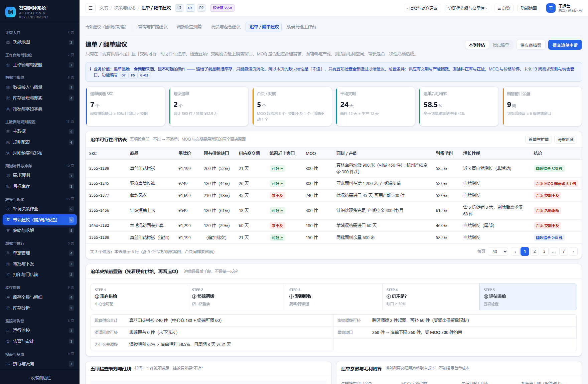Open the per-page 50 dropdown
The image size is (588, 384).
(498, 251)
